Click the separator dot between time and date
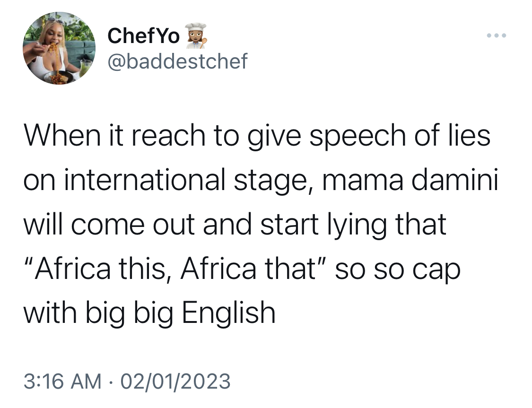Image resolution: width=532 pixels, height=408 pixels. click(111, 382)
